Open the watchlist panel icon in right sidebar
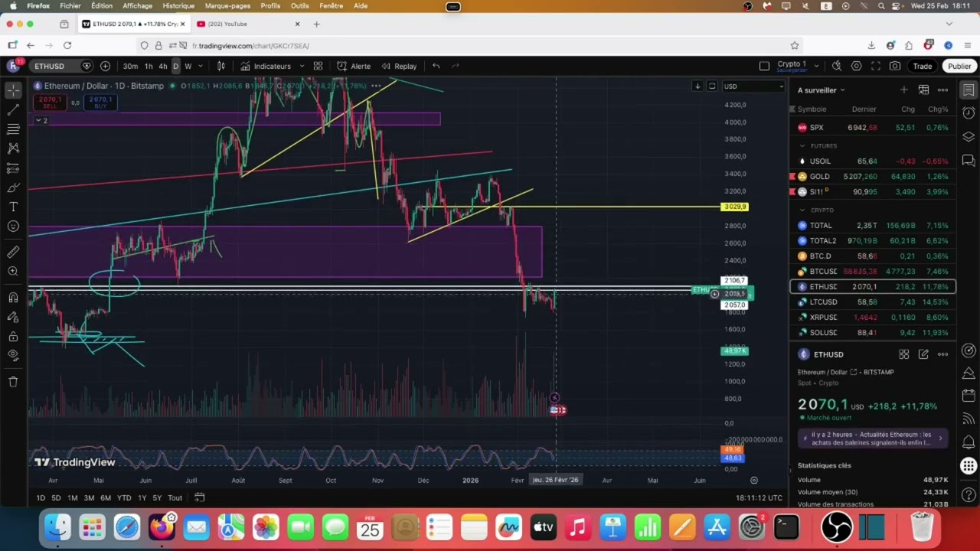 969,90
